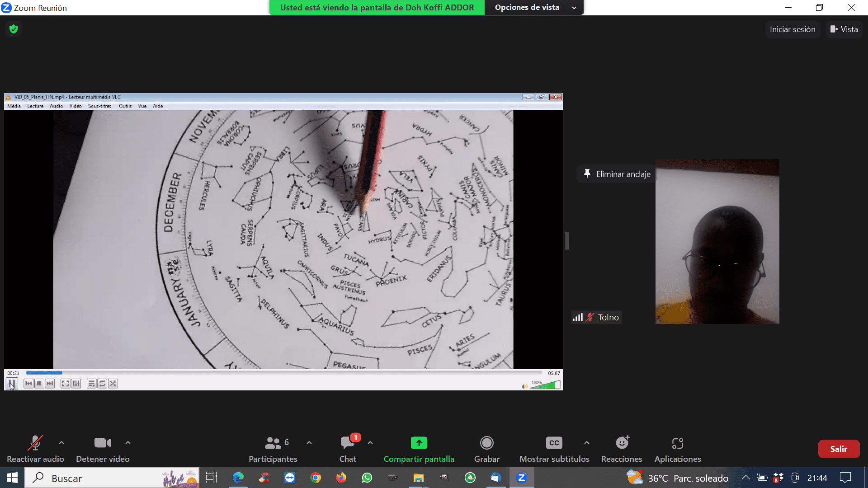Open weather widget showing 36°C
This screenshot has width=868, height=488.
(x=677, y=478)
